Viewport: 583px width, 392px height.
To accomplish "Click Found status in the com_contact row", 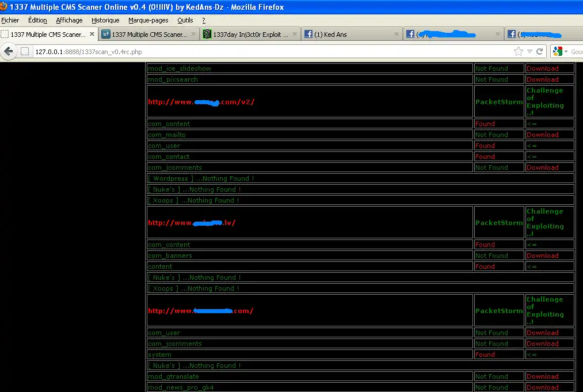I will 485,157.
